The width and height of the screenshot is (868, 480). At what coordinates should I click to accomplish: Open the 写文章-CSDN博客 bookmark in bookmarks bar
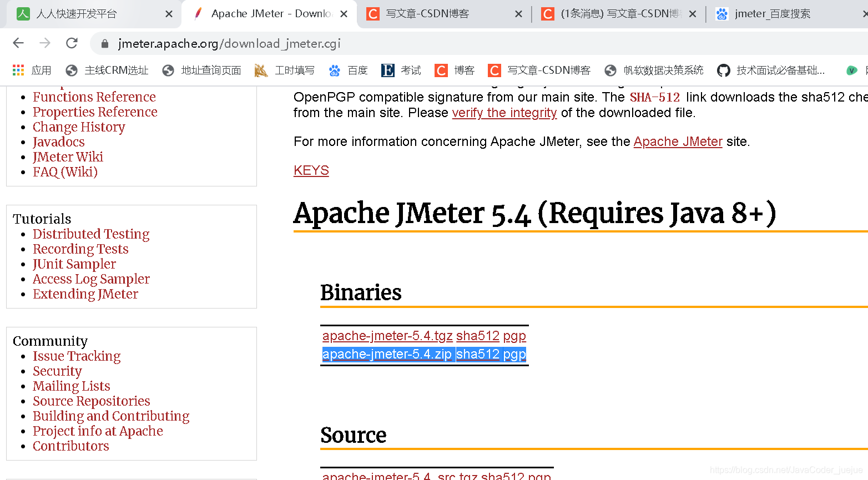539,70
